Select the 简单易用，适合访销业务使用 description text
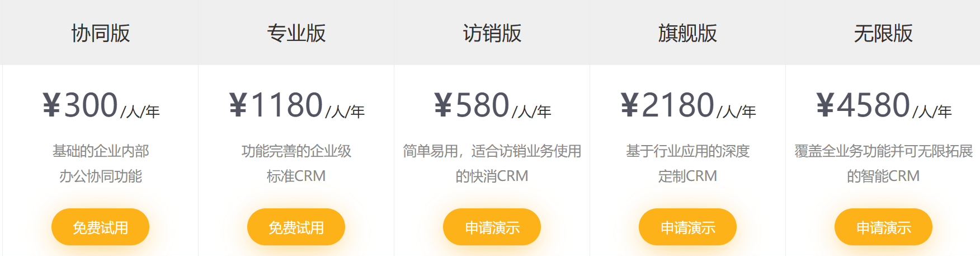This screenshot has height=256, width=980. tap(492, 151)
